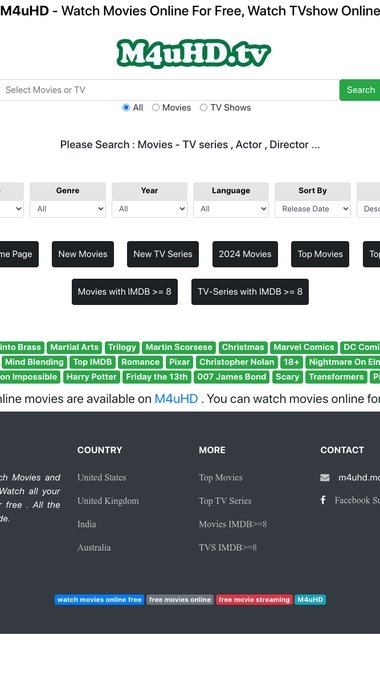Open the Year dropdown
The width and height of the screenshot is (380, 680).
pyautogui.click(x=149, y=209)
